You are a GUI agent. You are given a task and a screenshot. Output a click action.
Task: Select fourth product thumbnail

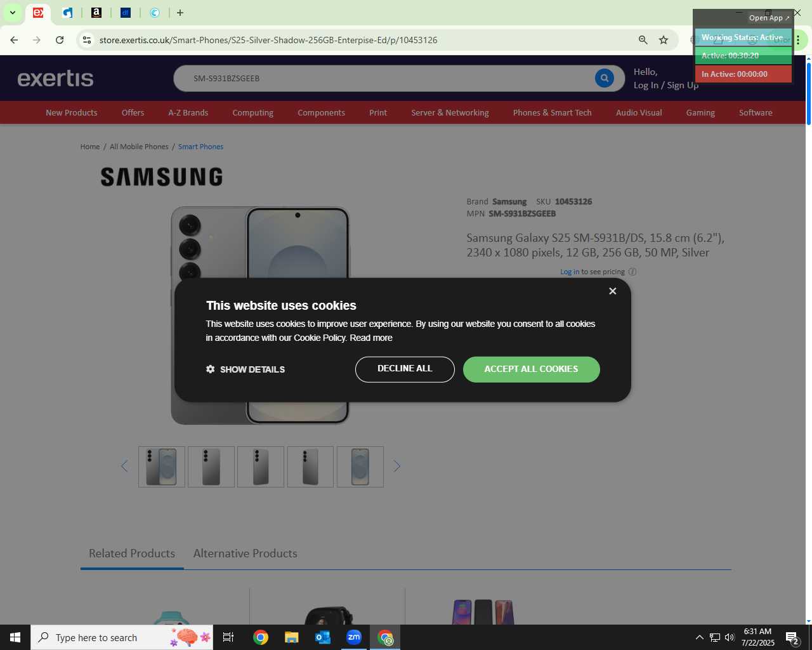coord(310,467)
